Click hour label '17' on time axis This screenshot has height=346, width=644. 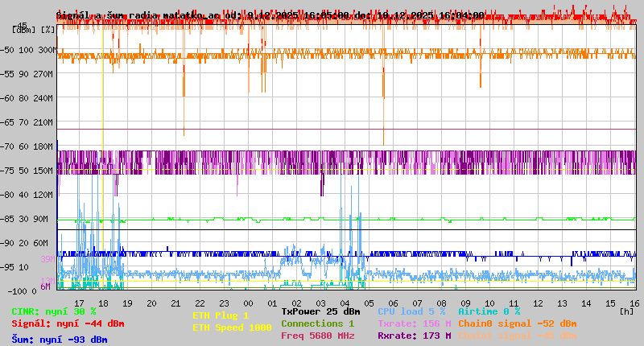click(x=79, y=303)
